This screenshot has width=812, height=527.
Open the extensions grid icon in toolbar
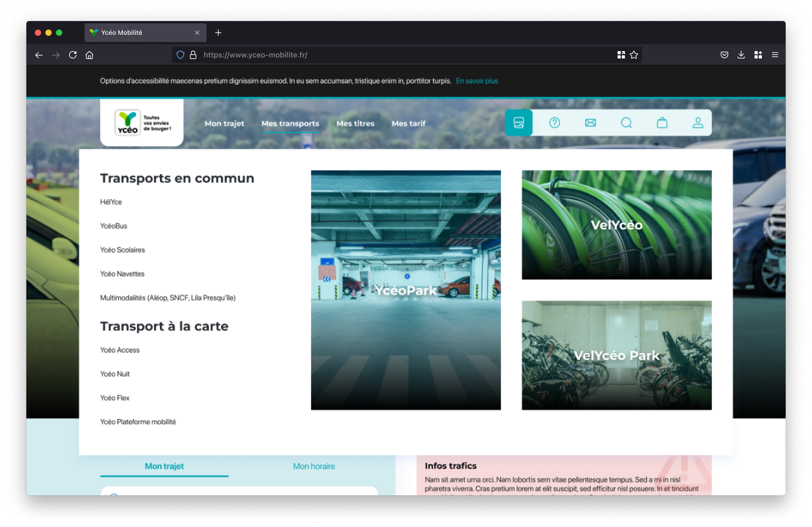coord(758,55)
